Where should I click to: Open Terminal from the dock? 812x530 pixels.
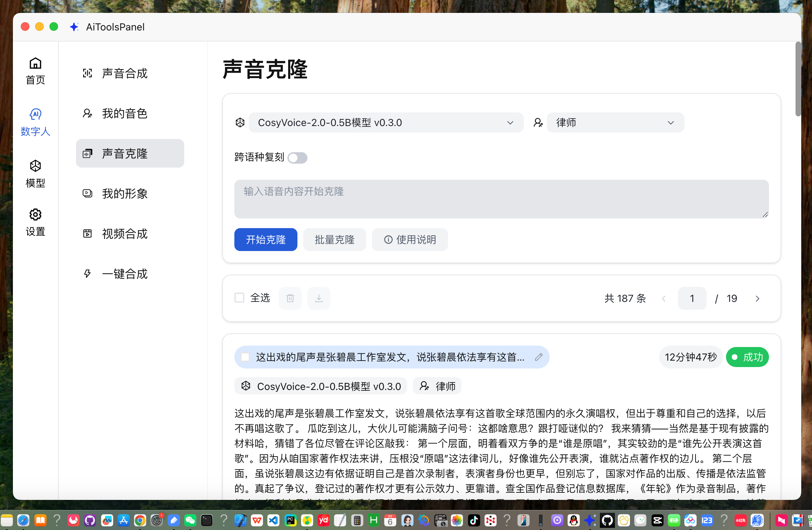pos(207,520)
